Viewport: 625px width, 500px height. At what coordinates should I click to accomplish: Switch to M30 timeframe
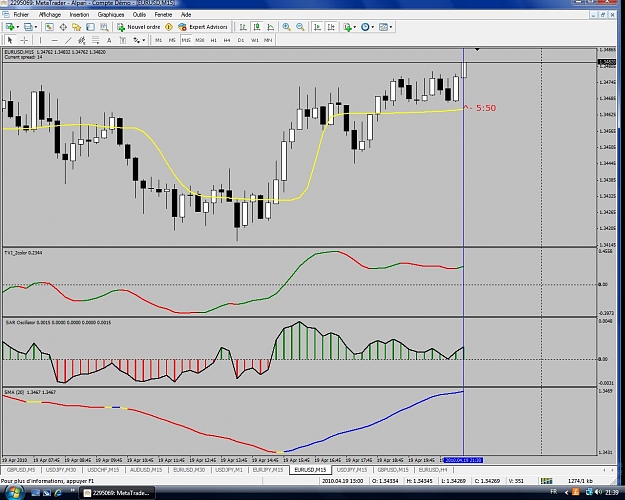click(200, 40)
